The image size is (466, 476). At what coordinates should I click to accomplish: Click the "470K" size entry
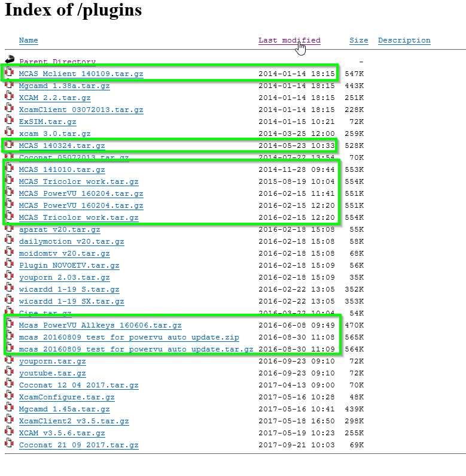tap(354, 326)
